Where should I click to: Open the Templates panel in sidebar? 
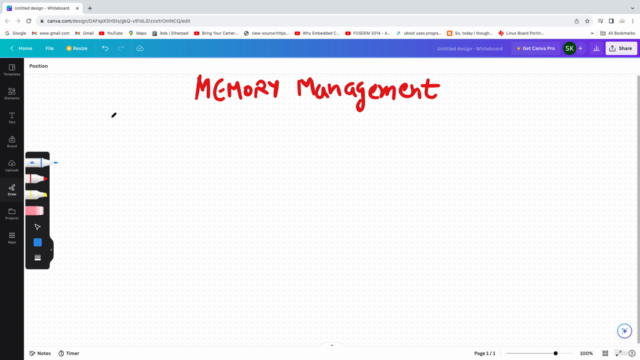[12, 70]
